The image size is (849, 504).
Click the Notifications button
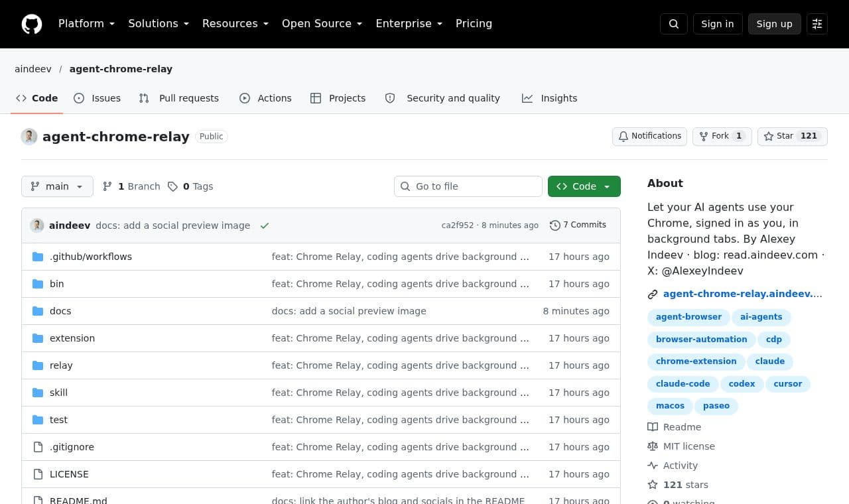[x=649, y=136]
